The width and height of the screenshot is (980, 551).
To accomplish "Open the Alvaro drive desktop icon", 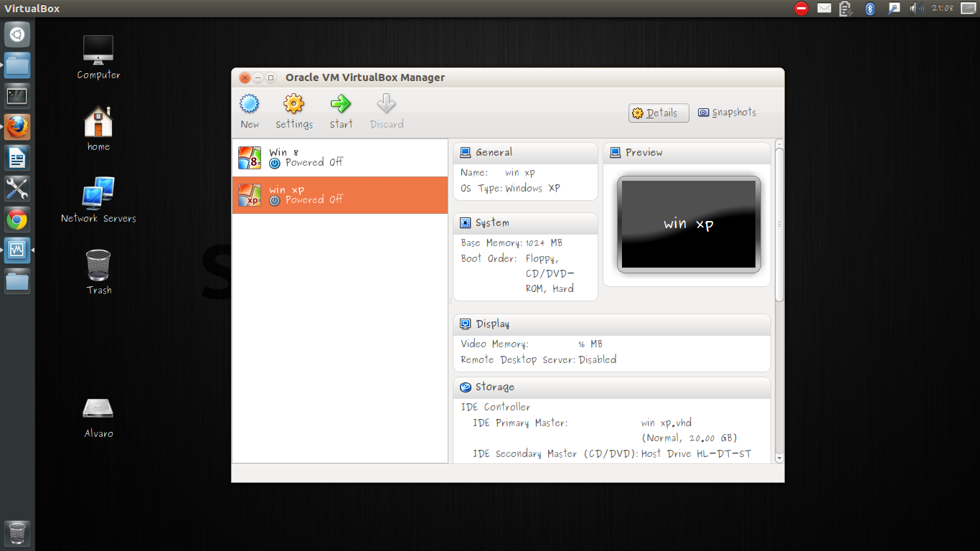I will 98,417.
